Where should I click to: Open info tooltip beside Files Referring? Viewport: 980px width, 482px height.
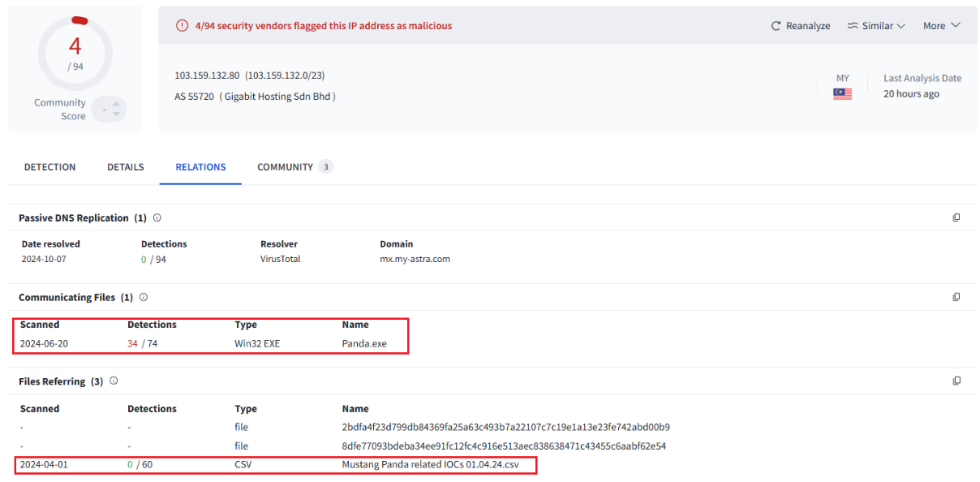(x=114, y=381)
